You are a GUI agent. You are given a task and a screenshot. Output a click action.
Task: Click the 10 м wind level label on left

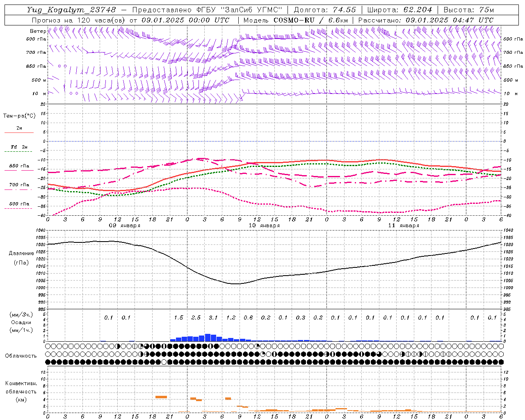[x=39, y=94]
